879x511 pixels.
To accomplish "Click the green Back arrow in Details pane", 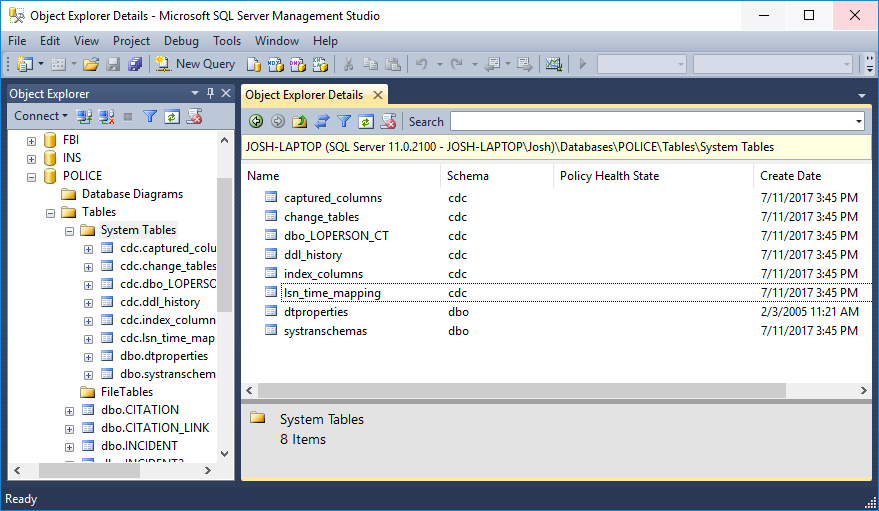I will [256, 121].
